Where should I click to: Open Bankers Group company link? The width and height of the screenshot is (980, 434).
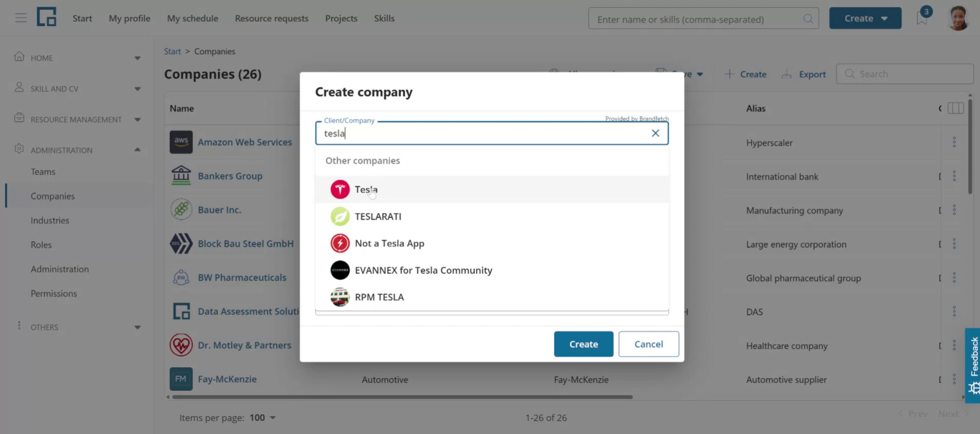pos(230,176)
